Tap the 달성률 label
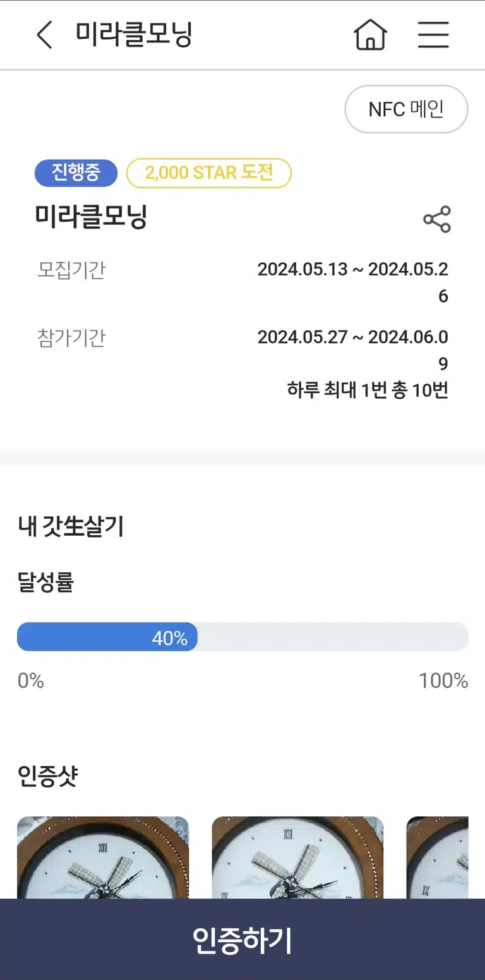 point(45,582)
